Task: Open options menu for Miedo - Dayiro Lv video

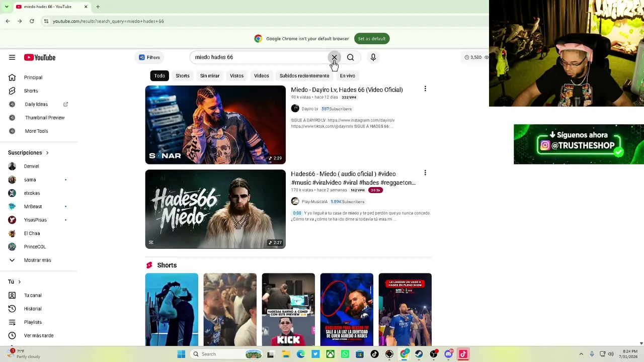Action: click(x=425, y=88)
